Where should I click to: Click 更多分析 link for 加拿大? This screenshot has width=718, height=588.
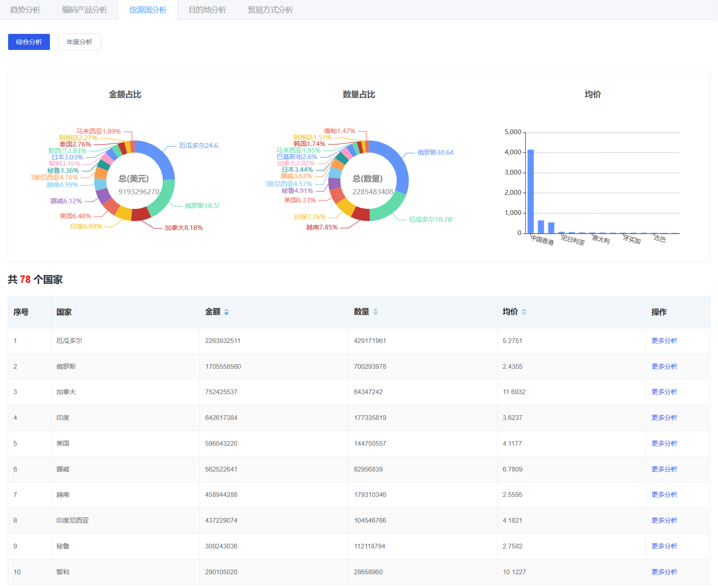[x=664, y=392]
